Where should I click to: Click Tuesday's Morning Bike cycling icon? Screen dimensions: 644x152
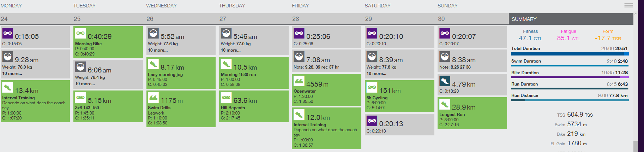pyautogui.click(x=80, y=33)
